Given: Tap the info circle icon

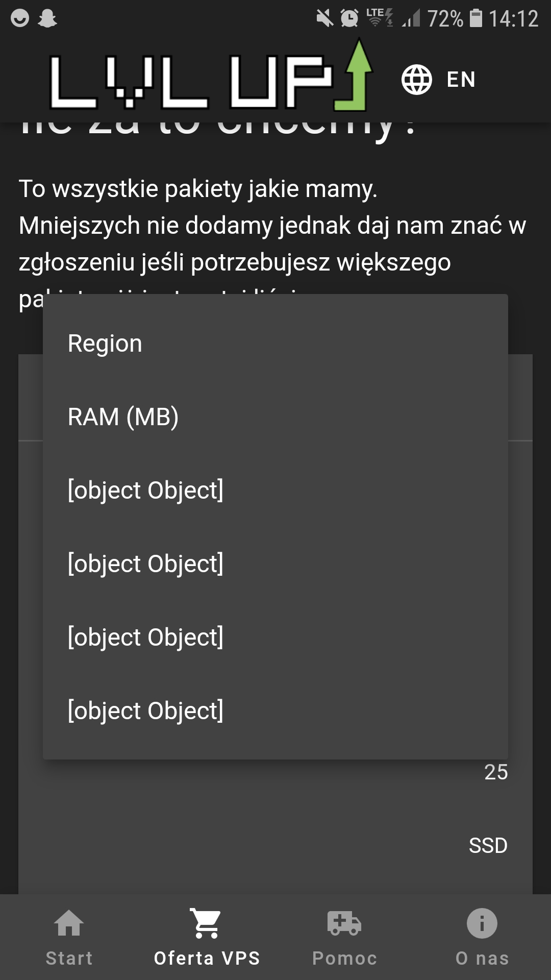Looking at the screenshot, I should click(482, 923).
